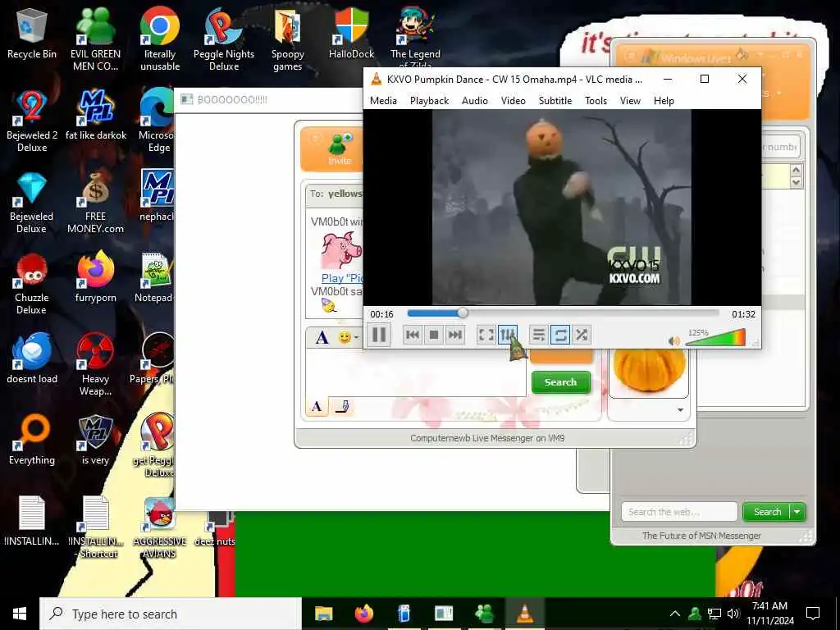Click the chat message typing area

click(416, 372)
